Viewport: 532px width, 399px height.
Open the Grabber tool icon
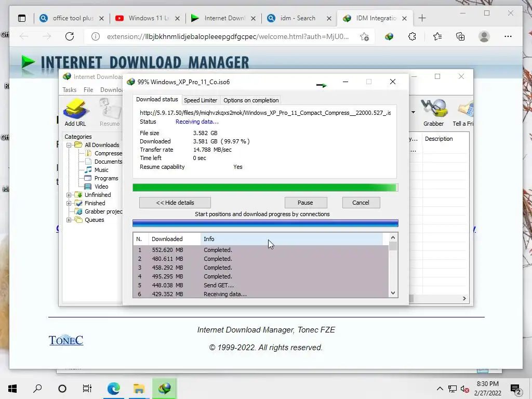pyautogui.click(x=433, y=112)
